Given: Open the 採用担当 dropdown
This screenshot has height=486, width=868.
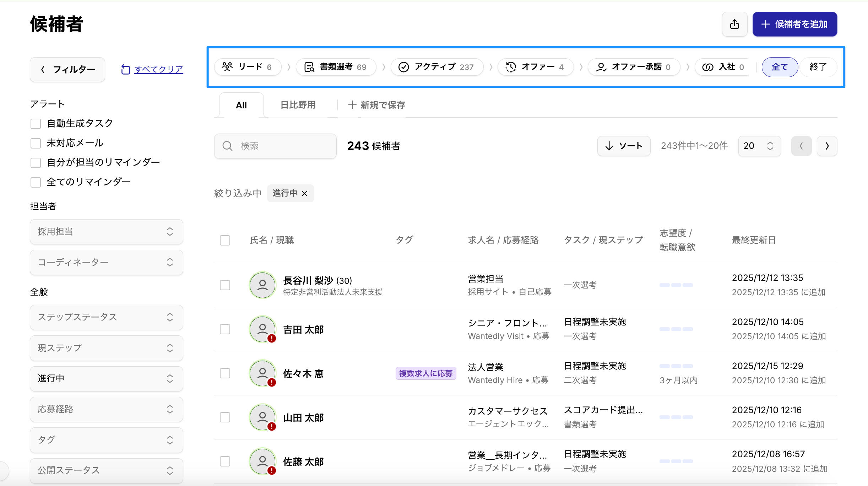Looking at the screenshot, I should (106, 232).
